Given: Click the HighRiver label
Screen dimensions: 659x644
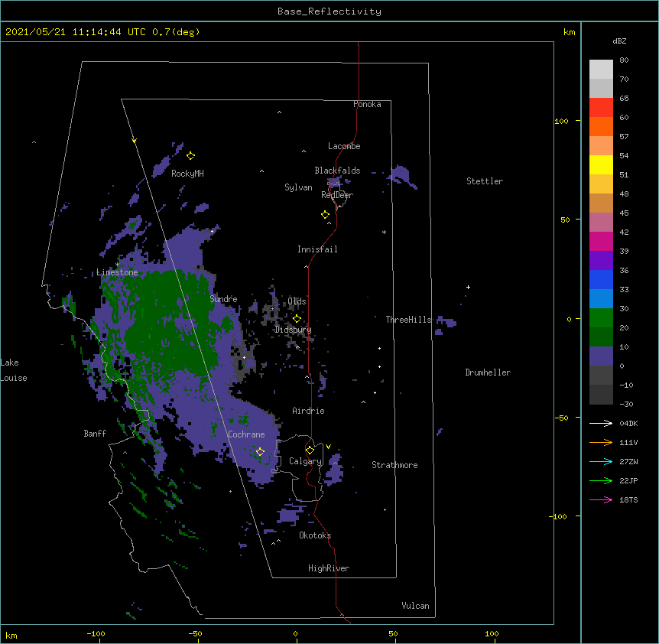Looking at the screenshot, I should [x=329, y=568].
